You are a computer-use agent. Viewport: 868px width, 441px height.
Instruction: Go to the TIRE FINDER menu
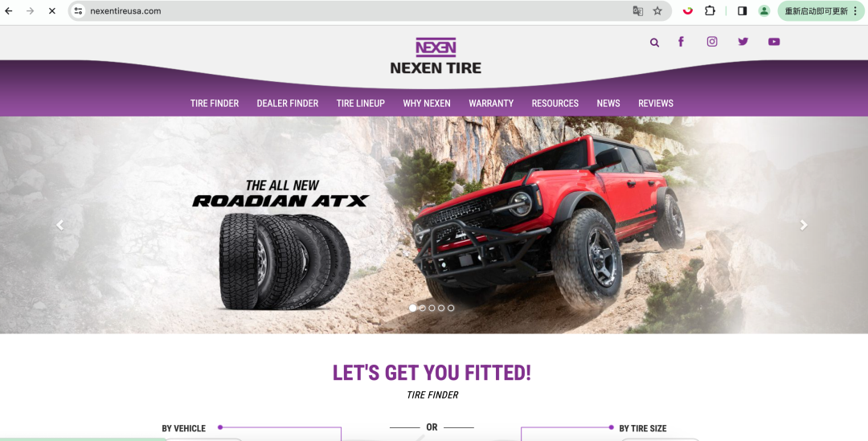[x=215, y=104]
